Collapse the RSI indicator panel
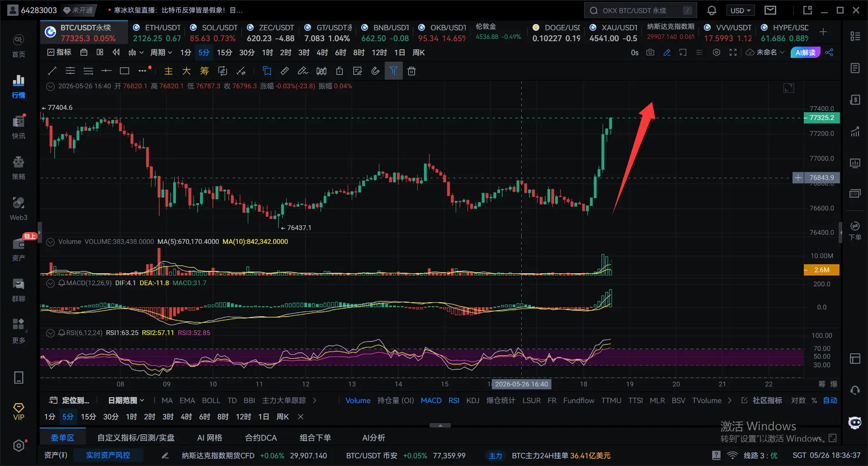The width and height of the screenshot is (868, 466). 51,333
